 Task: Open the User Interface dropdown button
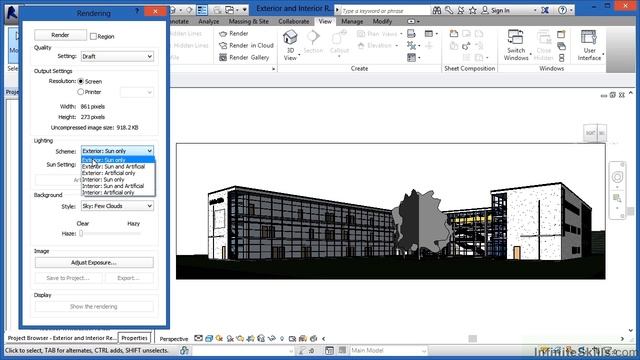(x=589, y=45)
